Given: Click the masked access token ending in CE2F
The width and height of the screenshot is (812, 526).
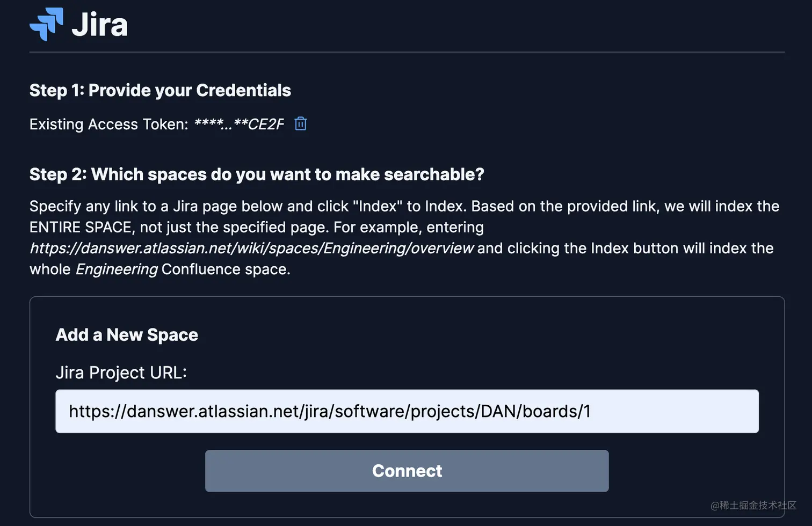Looking at the screenshot, I should [x=238, y=125].
